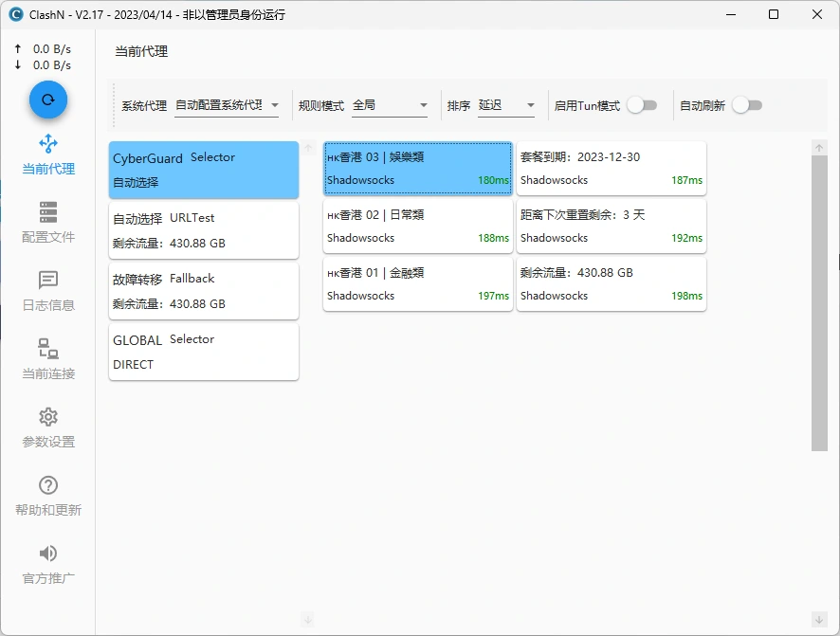Open 参数设置 gear icon
Viewport: 840px width, 636px height.
coord(48,417)
